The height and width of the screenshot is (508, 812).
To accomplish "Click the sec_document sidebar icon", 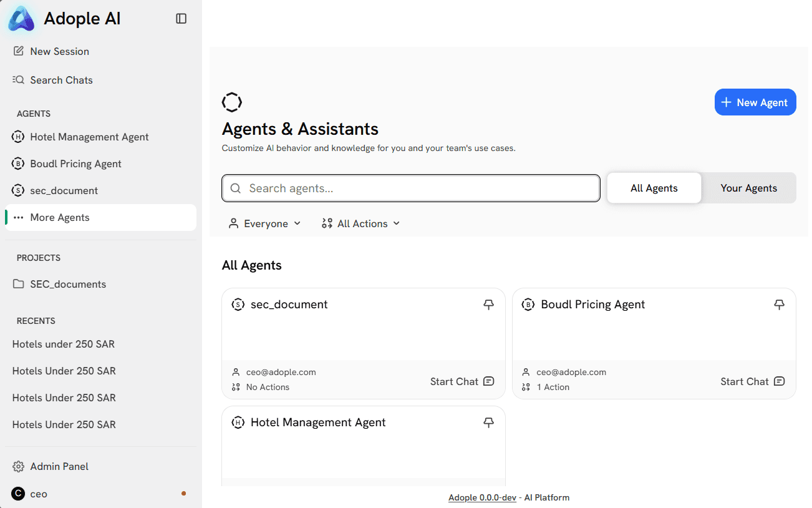I will [x=18, y=190].
